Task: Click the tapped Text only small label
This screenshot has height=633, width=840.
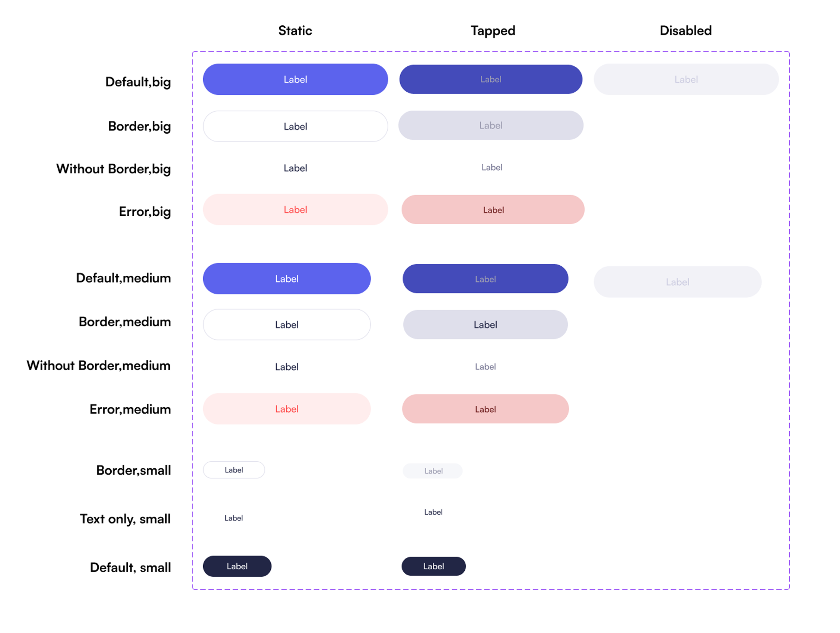Action: [x=433, y=513]
